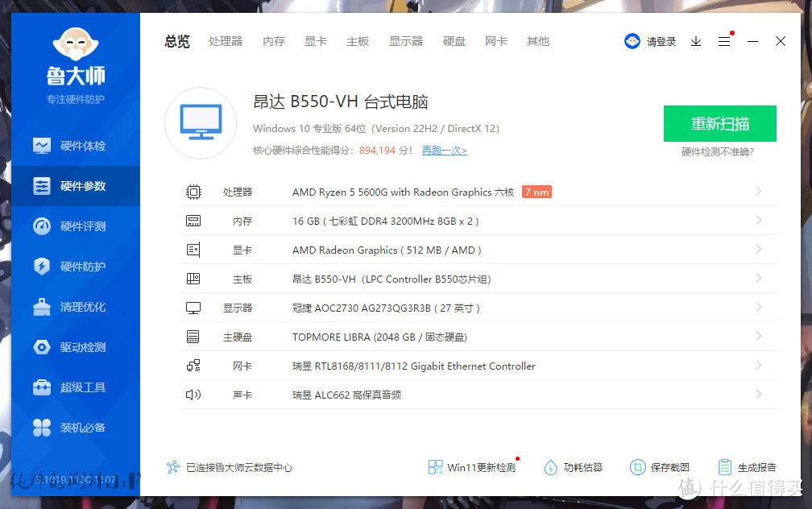
Task: Click the AMD Radeon Graphics description
Action: pyautogui.click(x=387, y=250)
